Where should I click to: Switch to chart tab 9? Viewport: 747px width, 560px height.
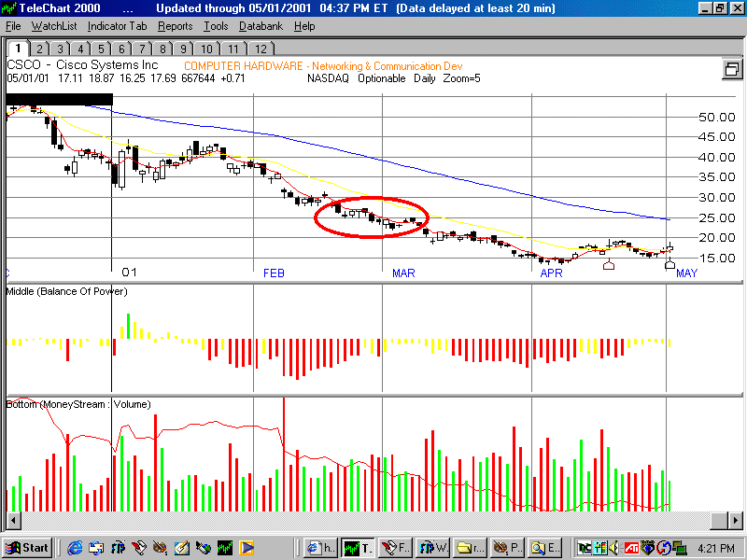(183, 49)
